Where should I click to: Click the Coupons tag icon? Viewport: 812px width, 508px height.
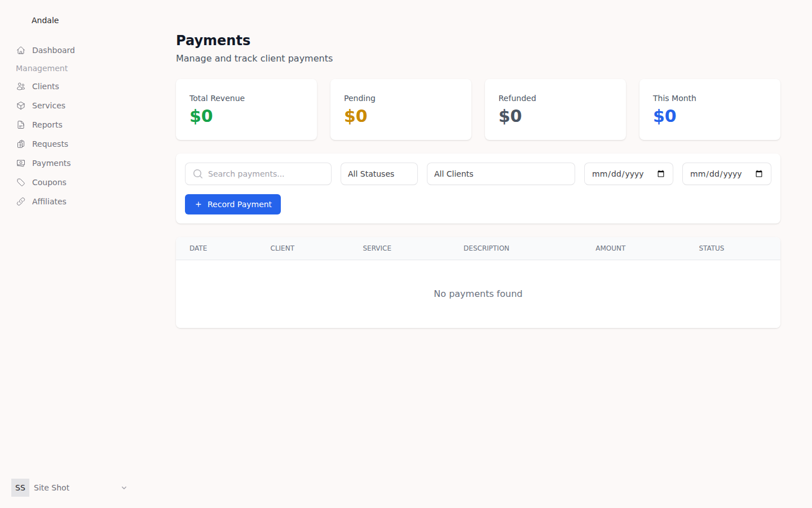point(21,182)
